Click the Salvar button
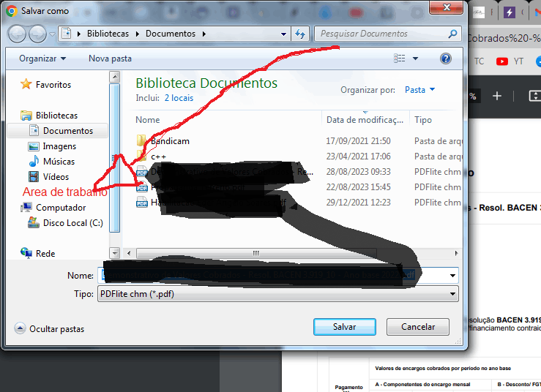This screenshot has width=541, height=392. tap(344, 327)
